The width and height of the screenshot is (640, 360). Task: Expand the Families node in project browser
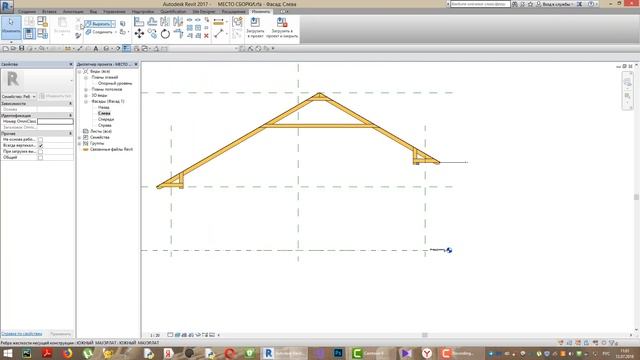pyautogui.click(x=80, y=138)
